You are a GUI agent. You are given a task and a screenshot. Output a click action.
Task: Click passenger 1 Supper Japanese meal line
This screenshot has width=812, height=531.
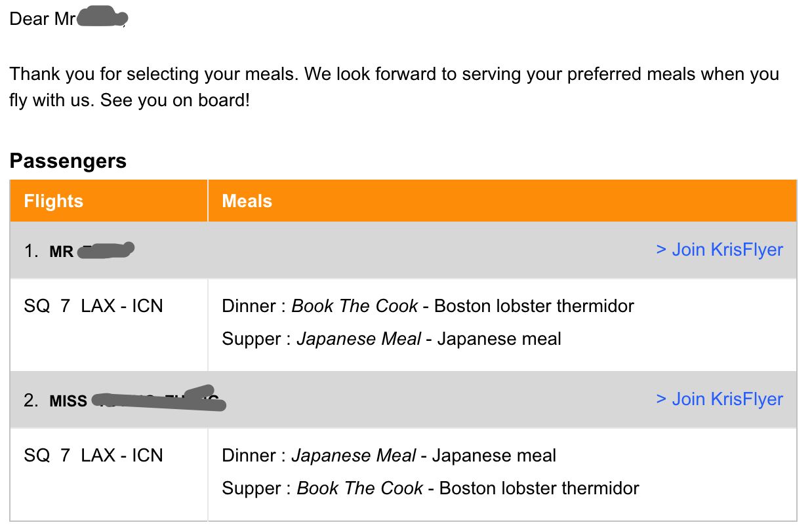click(x=392, y=339)
